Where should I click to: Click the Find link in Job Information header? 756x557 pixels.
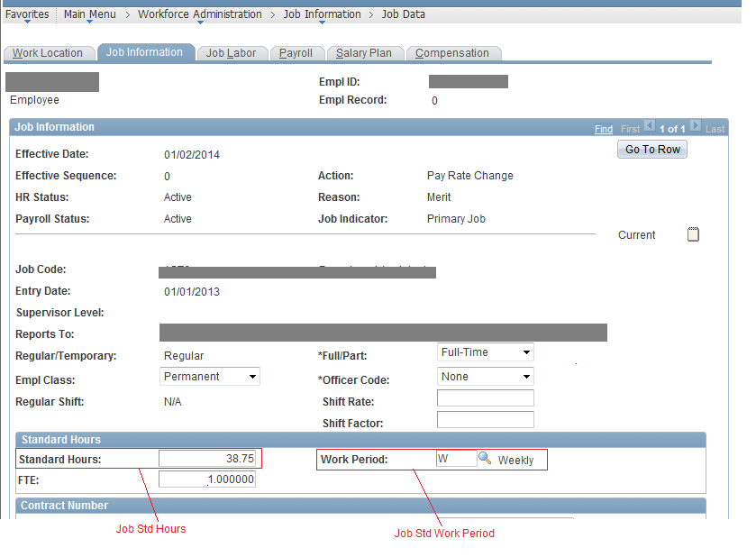(x=604, y=129)
